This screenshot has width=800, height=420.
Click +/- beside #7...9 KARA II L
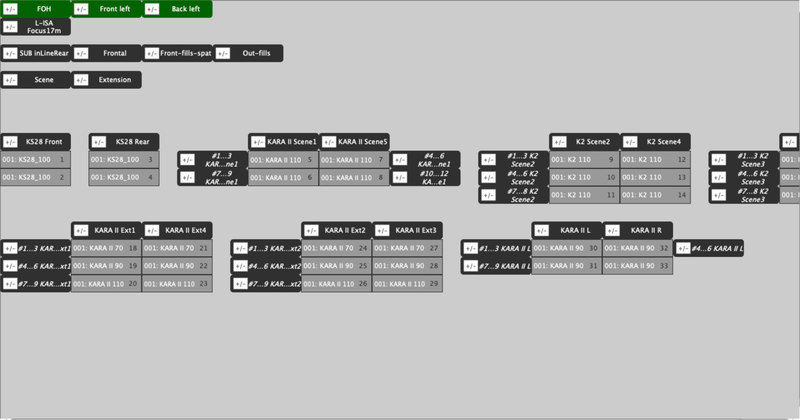coord(470,266)
